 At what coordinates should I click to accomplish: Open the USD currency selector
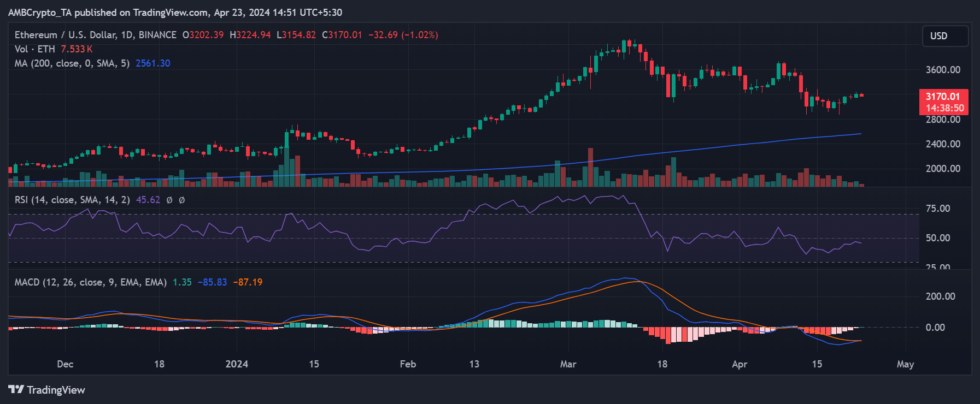click(x=945, y=36)
